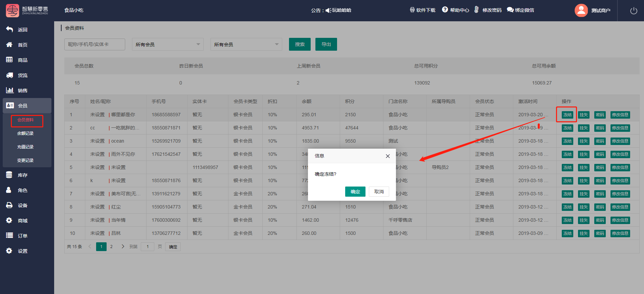
Task: Click 密码 for member ocean
Action: coord(600,141)
